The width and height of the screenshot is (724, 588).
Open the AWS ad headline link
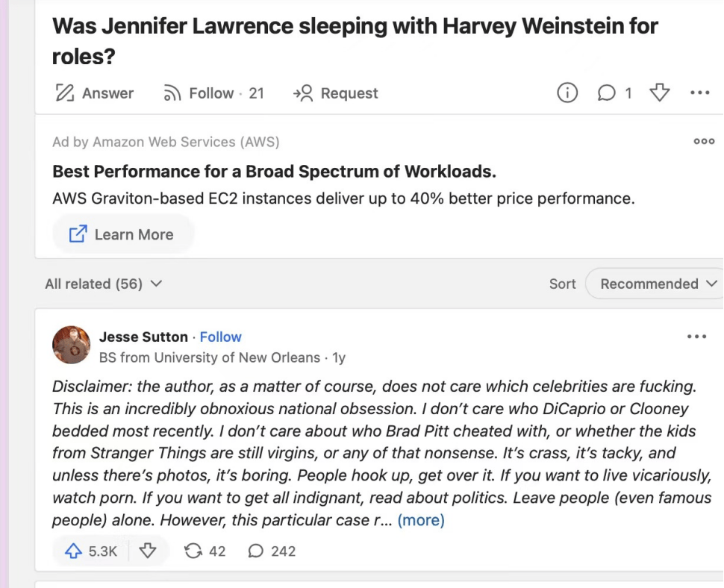pos(274,172)
